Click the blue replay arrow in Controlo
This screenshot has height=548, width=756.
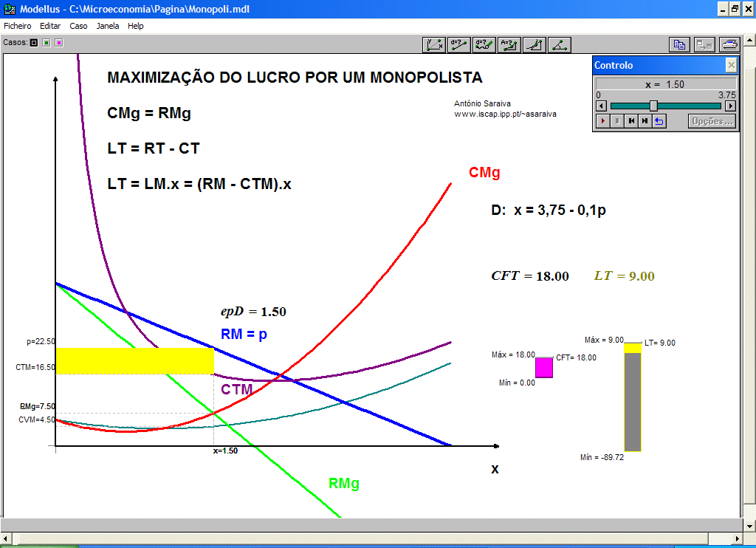point(659,121)
